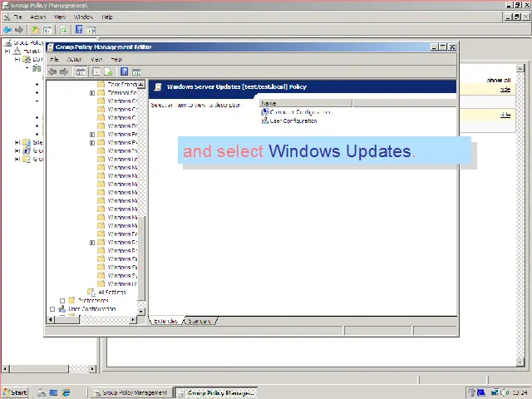The height and width of the screenshot is (399, 532).
Task: Click Group Policy Management Editor taskbar button
Action: (216, 392)
